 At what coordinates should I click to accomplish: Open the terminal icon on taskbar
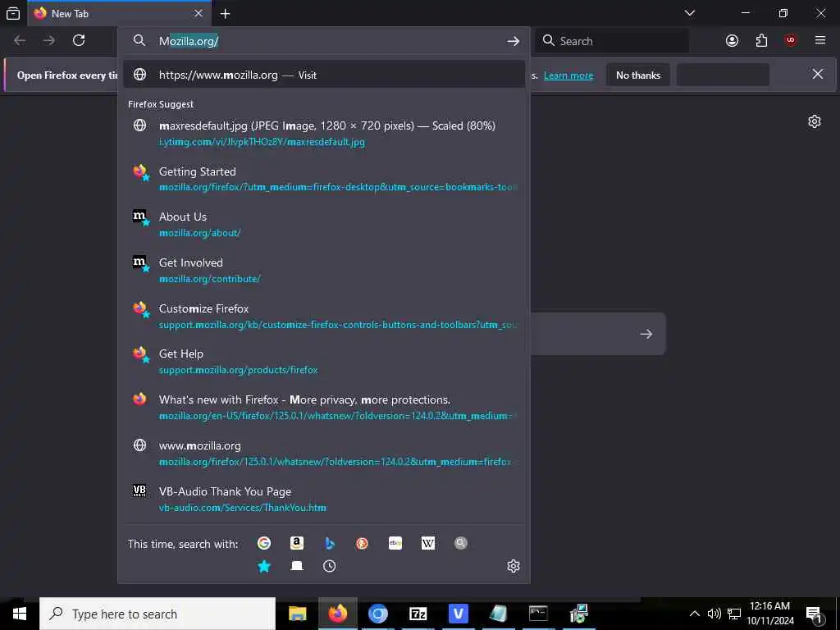pyautogui.click(x=538, y=614)
